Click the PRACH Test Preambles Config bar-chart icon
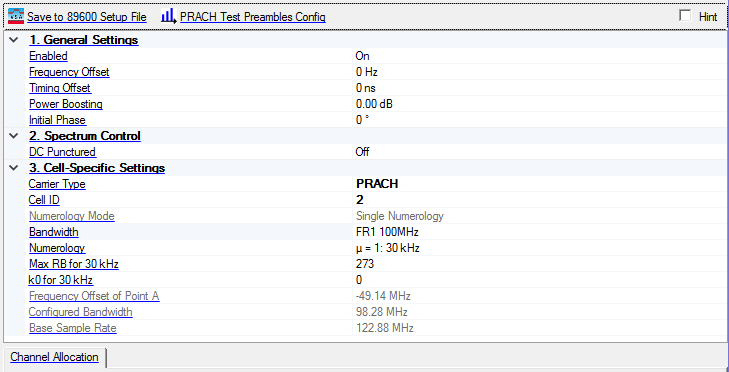The width and height of the screenshot is (729, 372). [169, 16]
